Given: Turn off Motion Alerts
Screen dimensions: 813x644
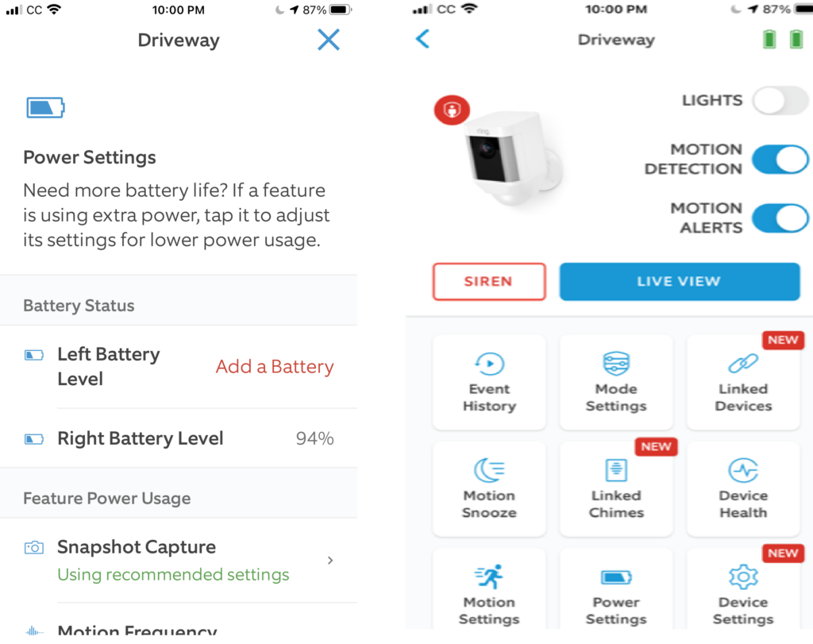Looking at the screenshot, I should click(780, 218).
